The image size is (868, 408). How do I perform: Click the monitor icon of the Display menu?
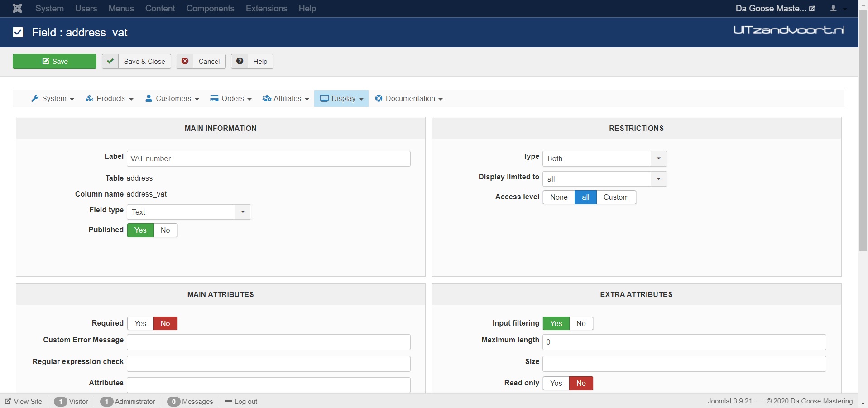pyautogui.click(x=324, y=98)
